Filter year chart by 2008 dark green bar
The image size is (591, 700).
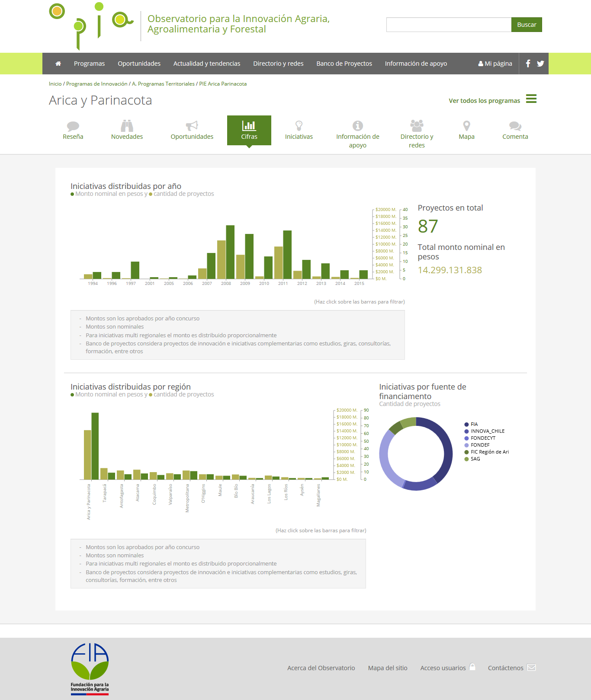pyautogui.click(x=230, y=252)
